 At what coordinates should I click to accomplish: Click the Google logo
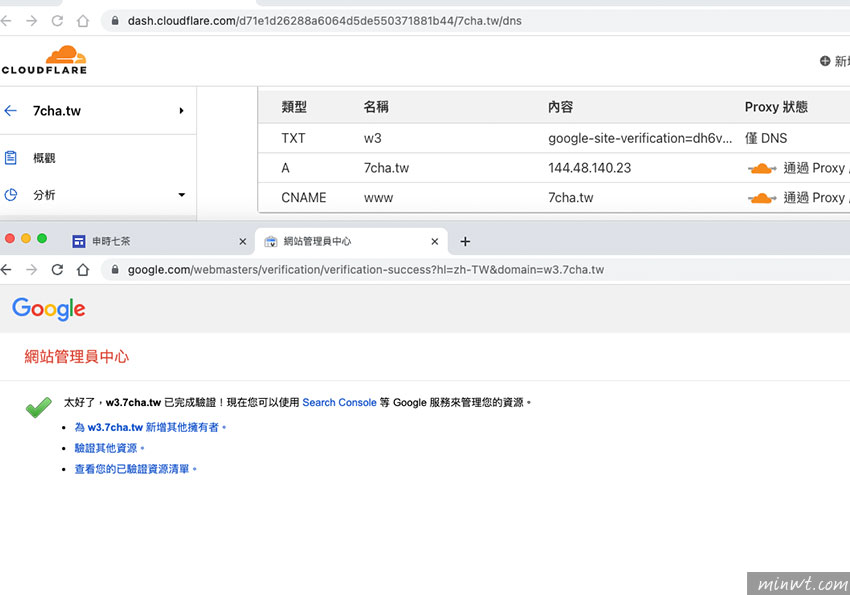[49, 309]
